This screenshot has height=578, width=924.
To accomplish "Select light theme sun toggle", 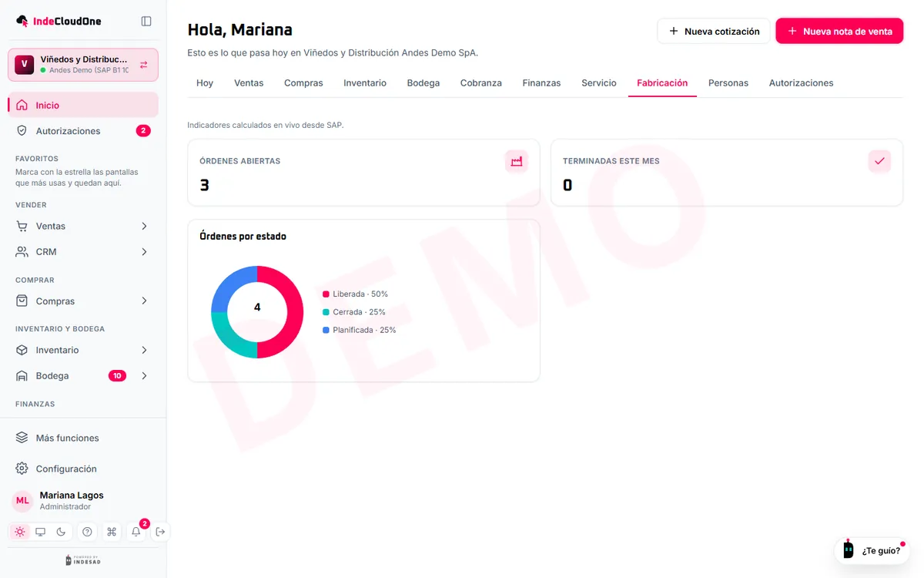I will 20,532.
